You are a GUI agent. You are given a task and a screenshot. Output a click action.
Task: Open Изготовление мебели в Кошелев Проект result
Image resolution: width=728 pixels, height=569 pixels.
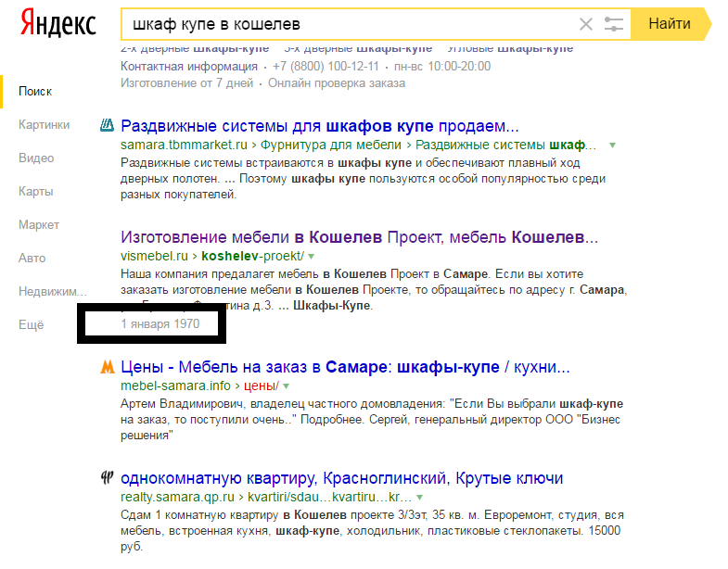pos(359,237)
